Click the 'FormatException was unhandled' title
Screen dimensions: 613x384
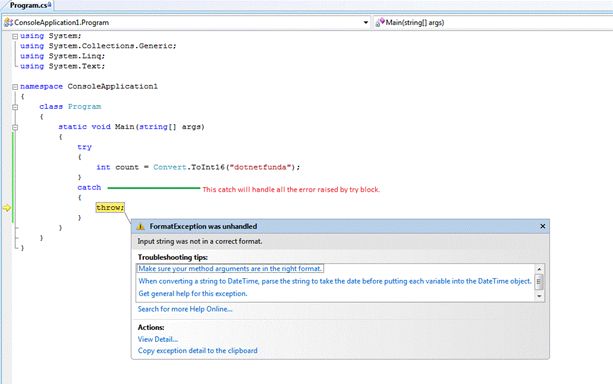coord(203,226)
